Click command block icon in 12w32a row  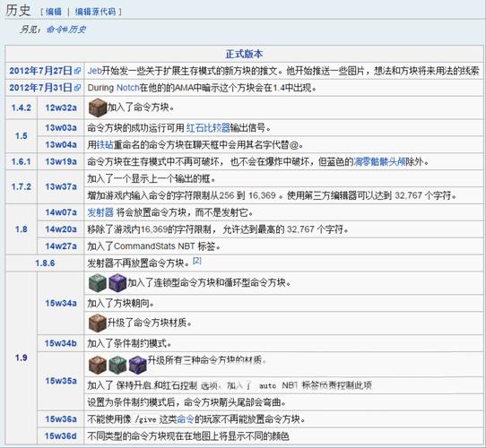[x=98, y=108]
